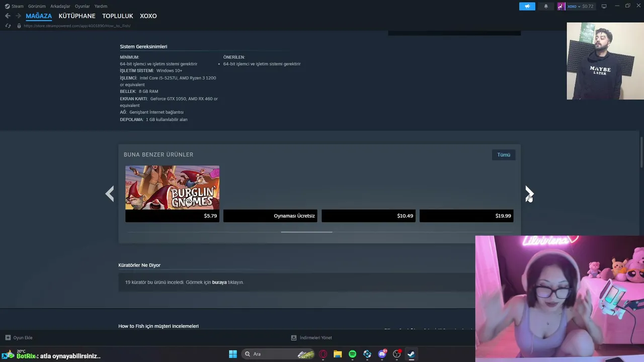This screenshot has height=362, width=644.
Task: Open the Oyunlar menu
Action: click(83, 6)
